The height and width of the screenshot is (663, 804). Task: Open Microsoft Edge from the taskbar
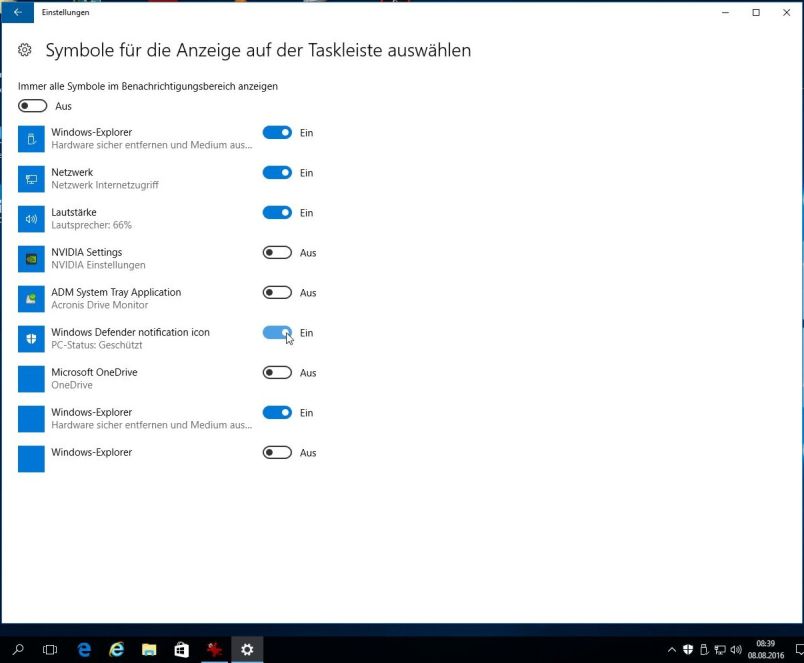click(84, 649)
